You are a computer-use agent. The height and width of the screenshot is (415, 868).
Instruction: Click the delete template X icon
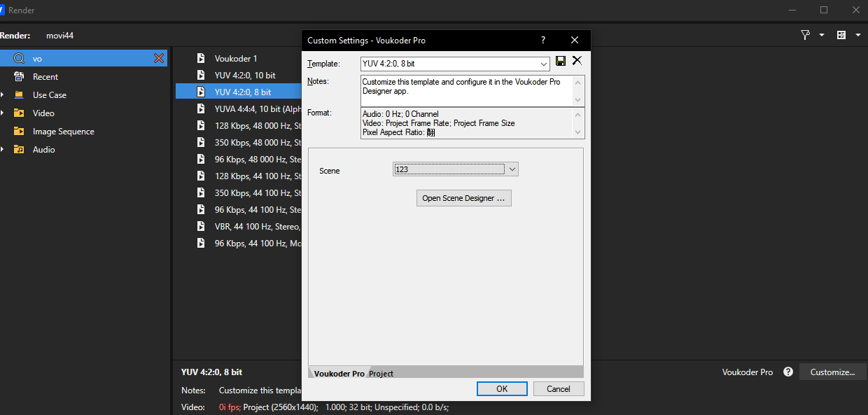(x=577, y=61)
